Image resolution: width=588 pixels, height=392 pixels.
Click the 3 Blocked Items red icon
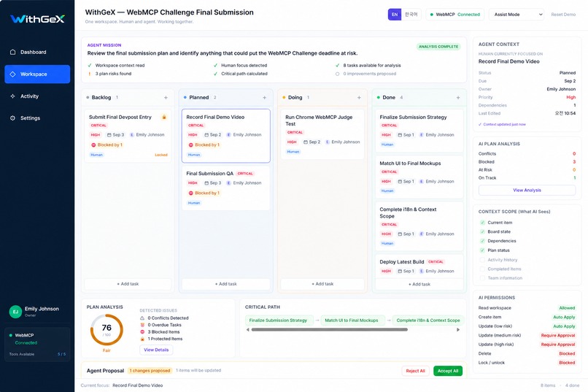(142, 332)
